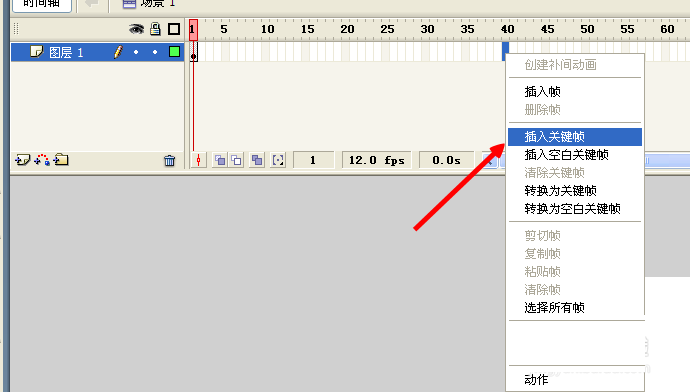Click the 场景 1 scene label

click(158, 4)
